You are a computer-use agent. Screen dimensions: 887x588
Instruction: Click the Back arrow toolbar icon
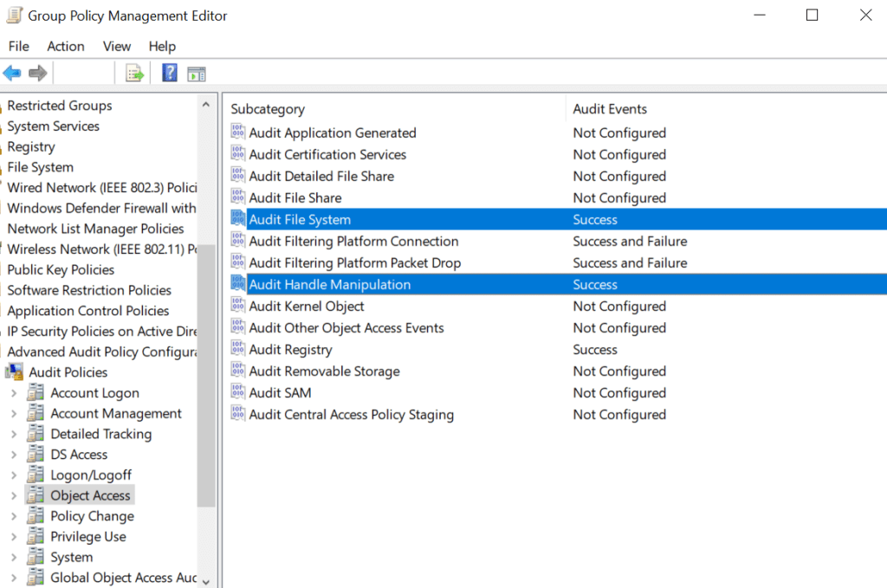[12, 73]
